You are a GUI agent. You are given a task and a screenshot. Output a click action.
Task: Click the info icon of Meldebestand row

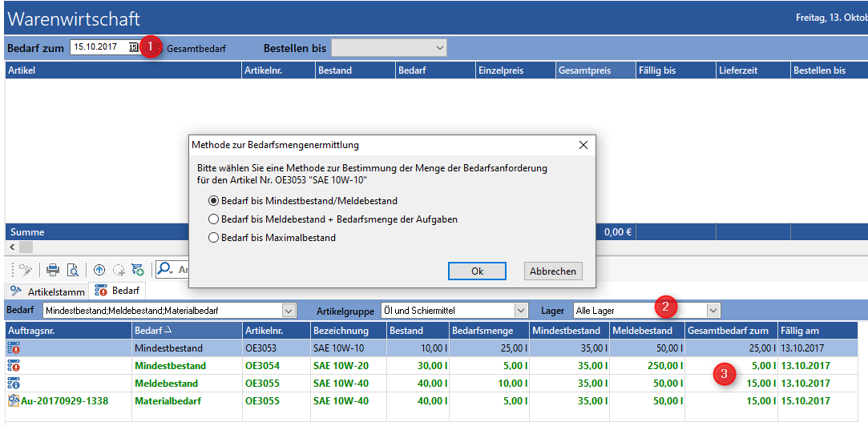pyautogui.click(x=14, y=383)
